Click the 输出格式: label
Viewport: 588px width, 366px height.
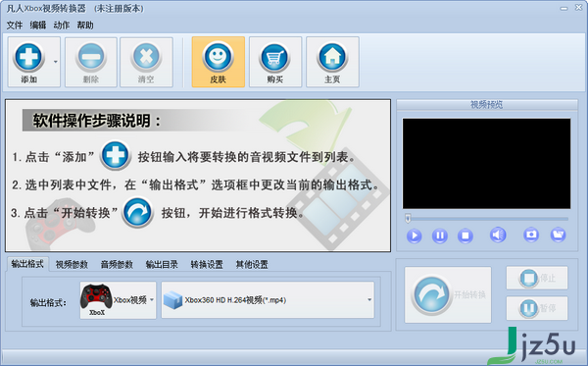tap(48, 303)
